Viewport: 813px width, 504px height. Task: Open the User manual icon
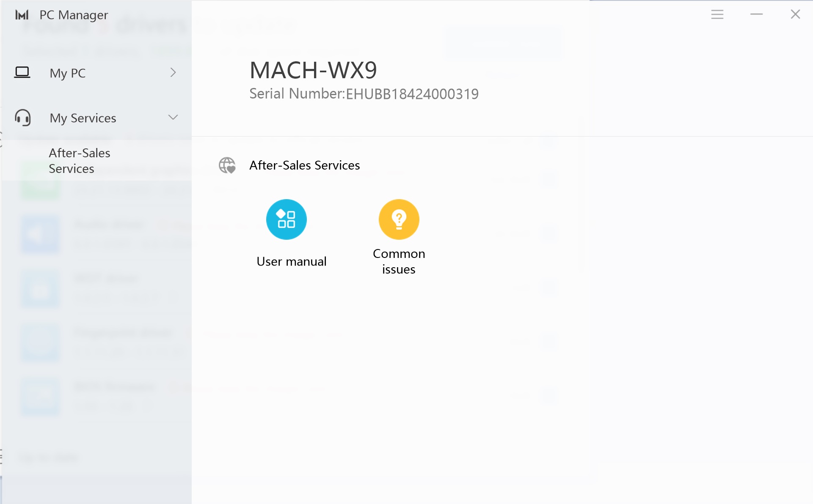287,219
